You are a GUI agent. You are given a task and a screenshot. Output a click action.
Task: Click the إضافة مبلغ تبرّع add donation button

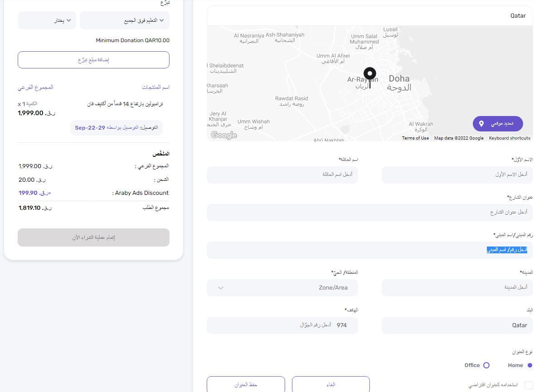click(93, 59)
